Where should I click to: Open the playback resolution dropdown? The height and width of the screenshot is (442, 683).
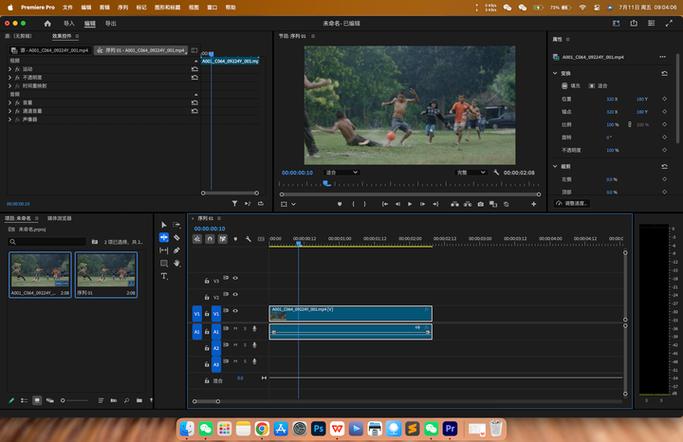[470, 172]
